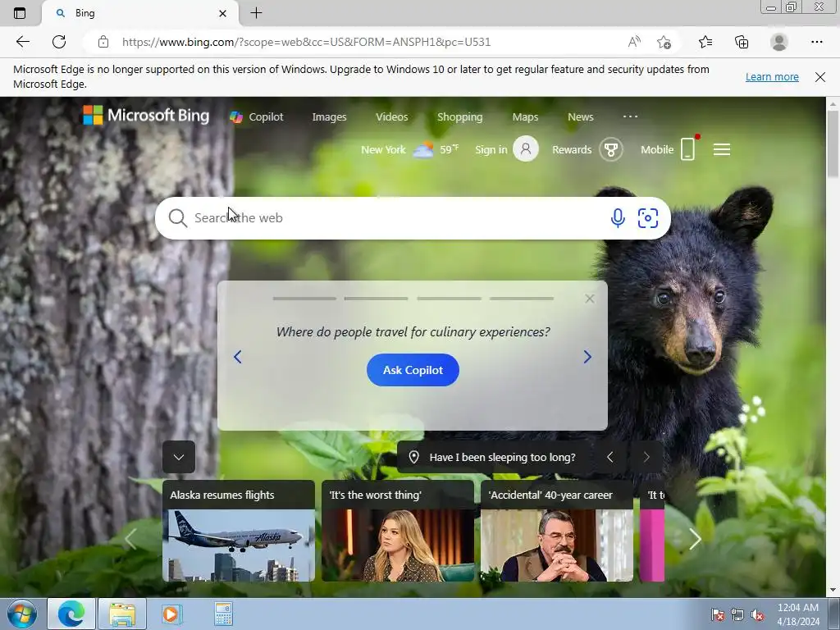The image size is (840, 630).
Task: Open the 'It's the worst thing' news card
Action: point(398,531)
